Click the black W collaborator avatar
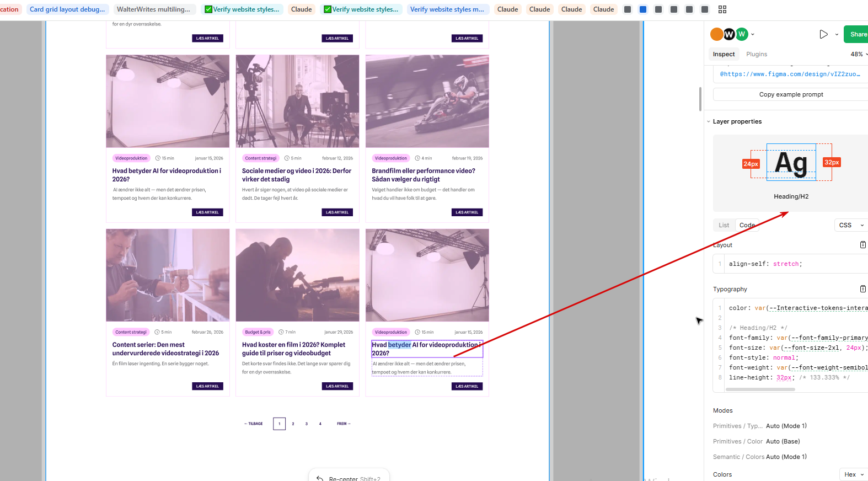 click(x=729, y=34)
